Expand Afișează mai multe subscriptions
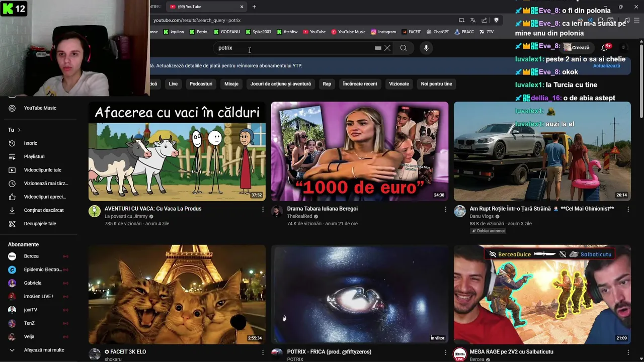The image size is (644, 362). 38,350
